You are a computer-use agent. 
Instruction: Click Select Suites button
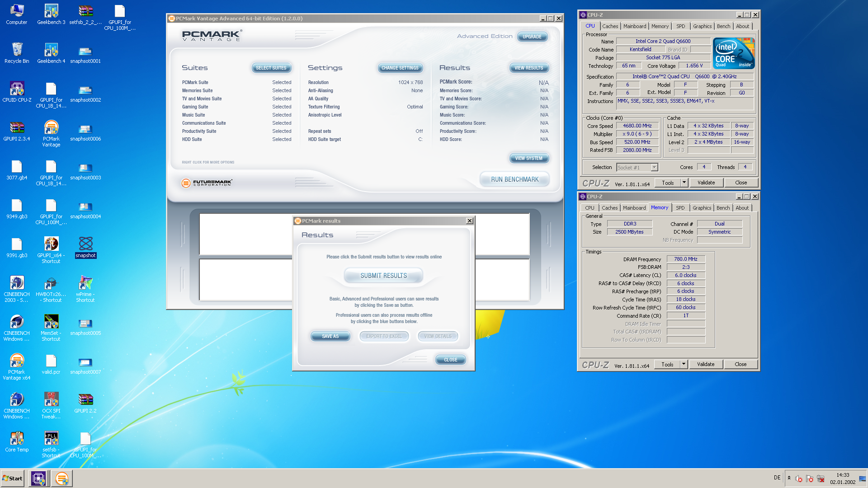(x=271, y=68)
